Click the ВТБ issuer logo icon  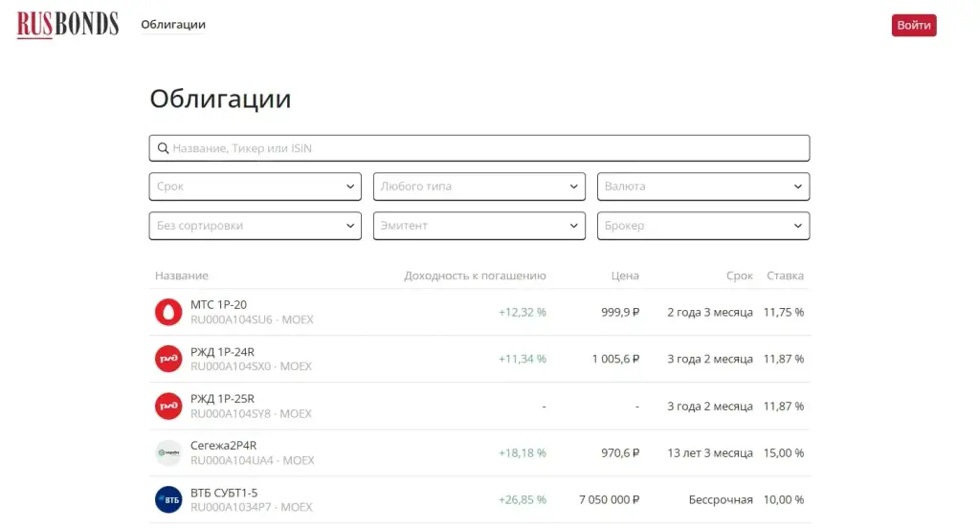(168, 500)
